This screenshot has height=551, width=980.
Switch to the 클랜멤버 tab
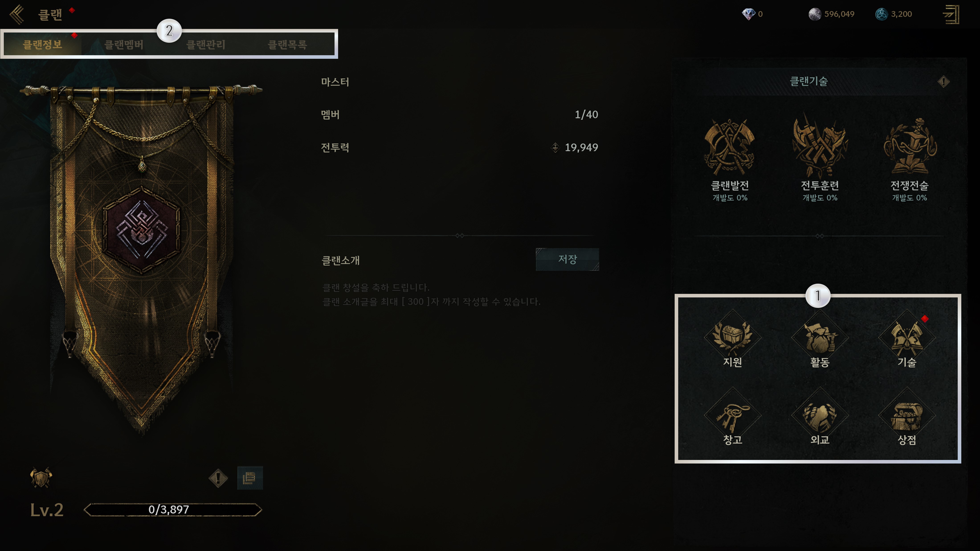click(x=124, y=45)
